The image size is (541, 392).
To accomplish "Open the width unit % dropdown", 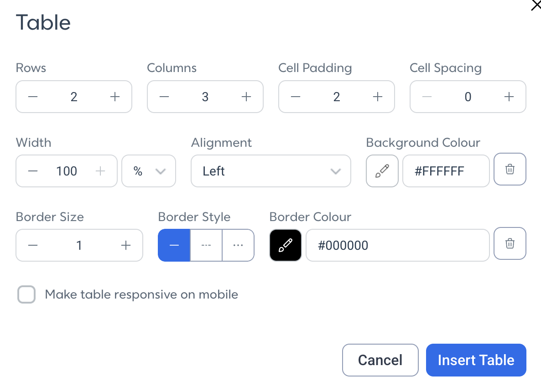I will click(x=149, y=171).
